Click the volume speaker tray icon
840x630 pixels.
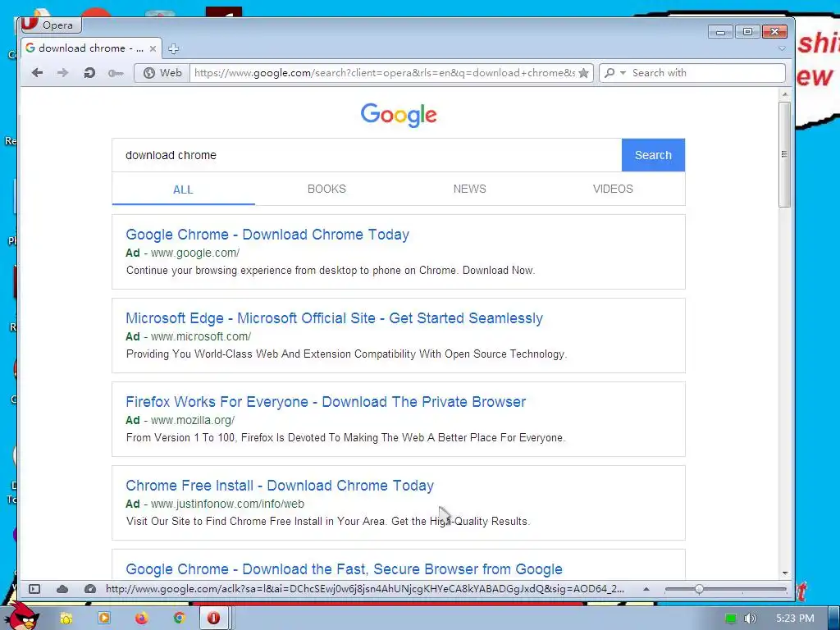(x=750, y=619)
